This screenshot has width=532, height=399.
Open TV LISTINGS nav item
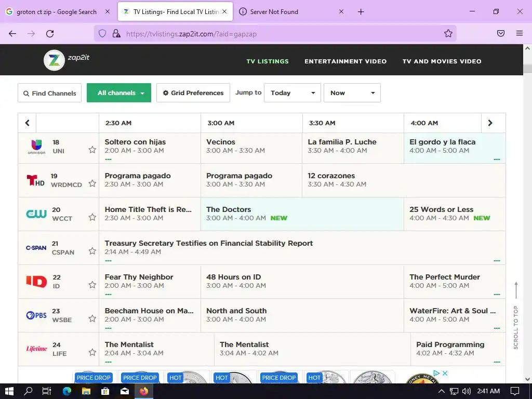(268, 61)
